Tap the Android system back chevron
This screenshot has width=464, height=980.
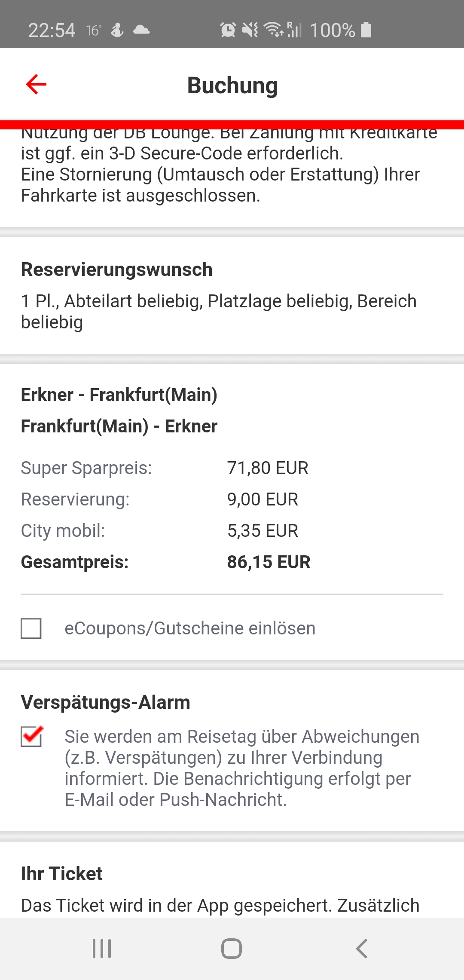[x=361, y=949]
